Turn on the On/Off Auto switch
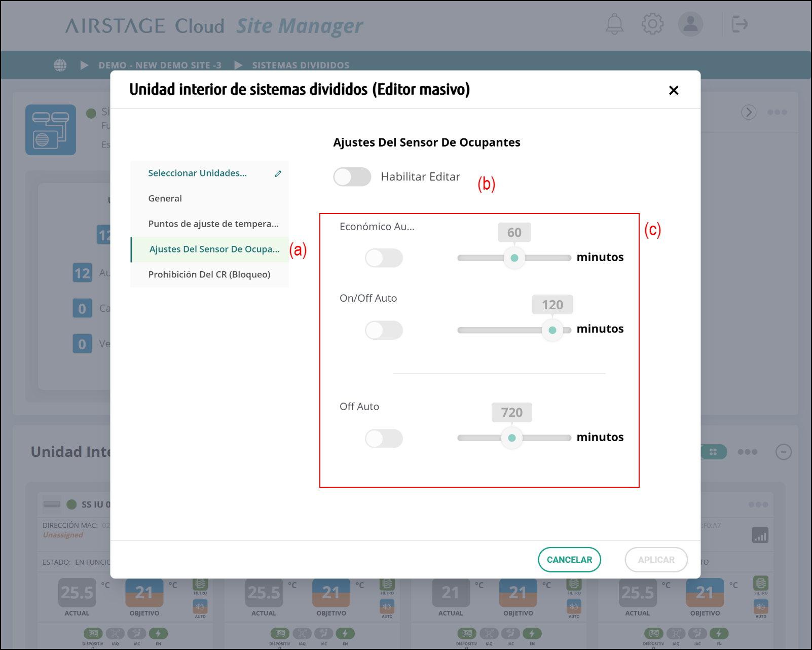The image size is (812, 650). (x=384, y=330)
